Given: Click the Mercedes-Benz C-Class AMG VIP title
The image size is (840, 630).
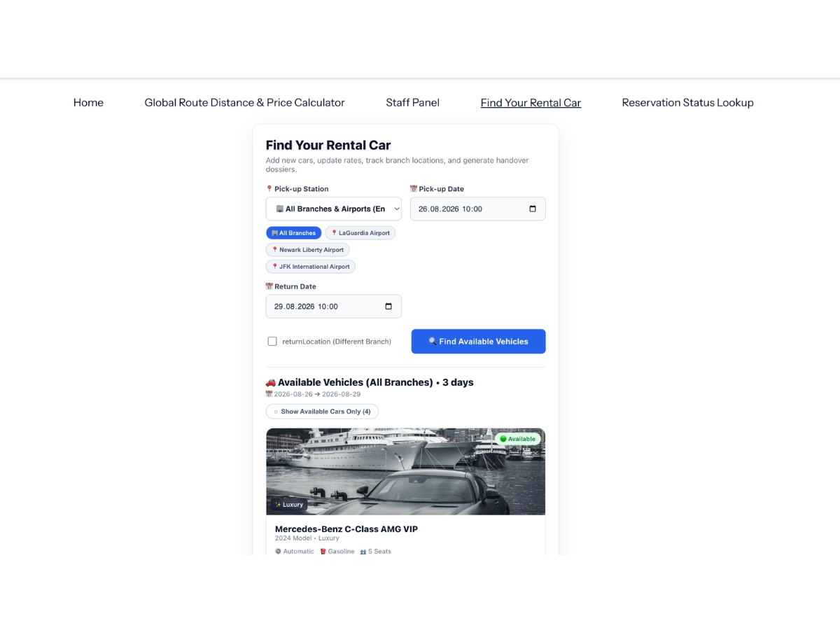Looking at the screenshot, I should 346,529.
